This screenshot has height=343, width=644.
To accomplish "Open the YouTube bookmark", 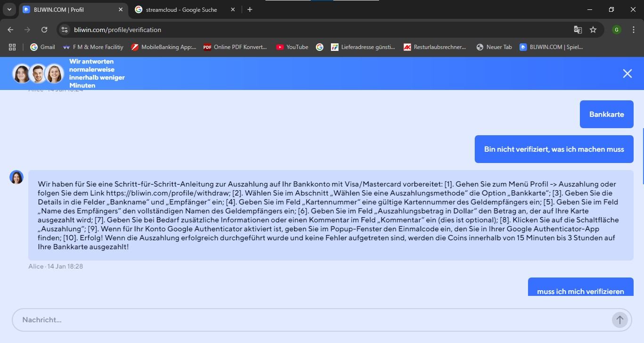I will coord(292,47).
